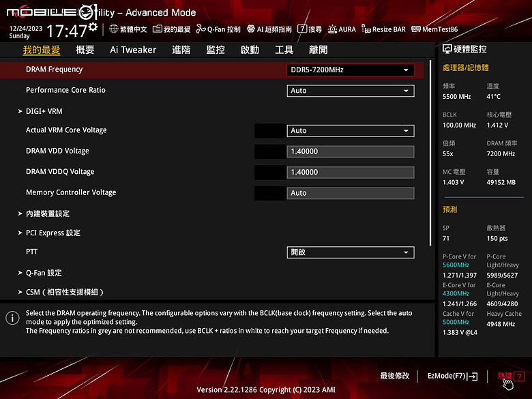
Task: Click the 5000MHz Cache prediction value
Action: coord(456,322)
